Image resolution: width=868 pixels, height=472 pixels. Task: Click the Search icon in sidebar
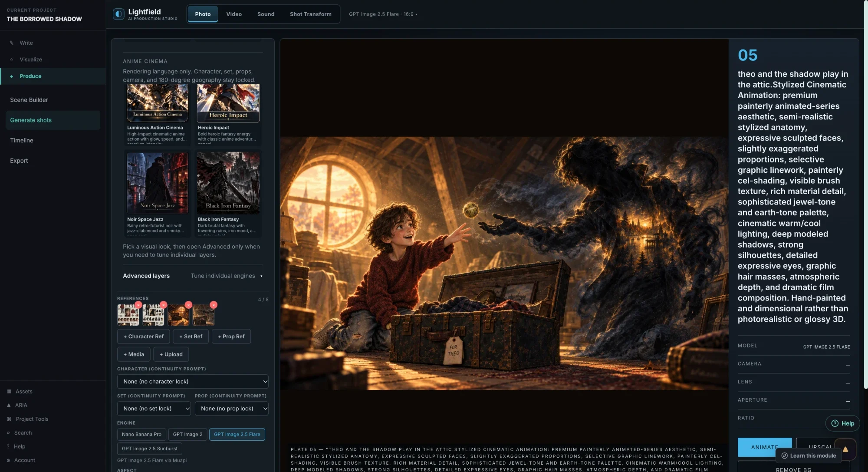point(8,433)
